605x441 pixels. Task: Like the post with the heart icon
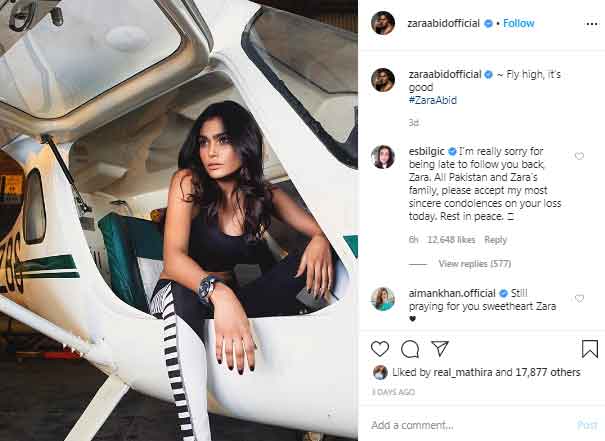point(380,349)
